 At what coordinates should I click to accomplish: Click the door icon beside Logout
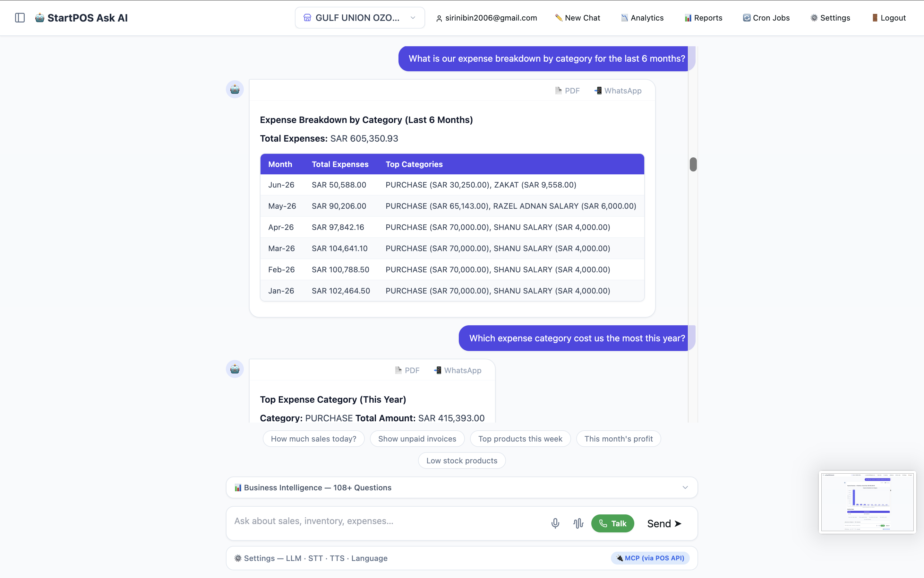coord(875,18)
